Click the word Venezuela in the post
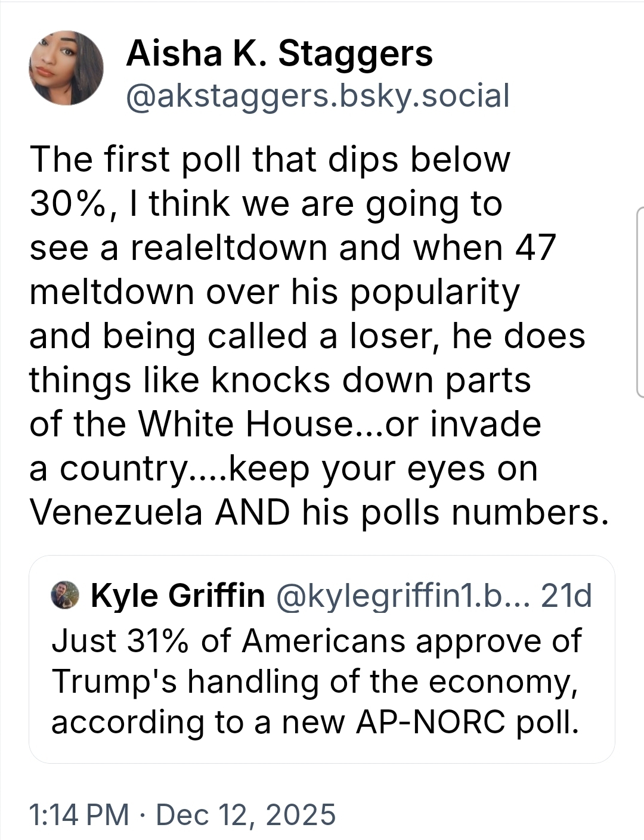Screen dimensions: 644x840 (116, 512)
